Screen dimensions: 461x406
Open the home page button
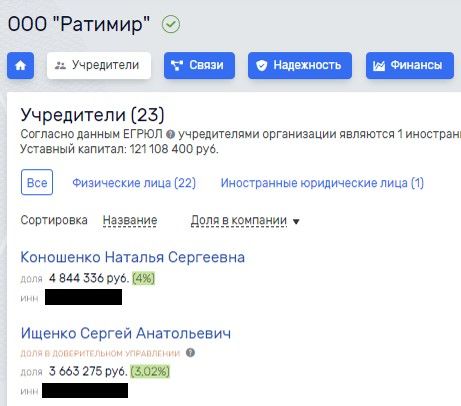point(20,65)
